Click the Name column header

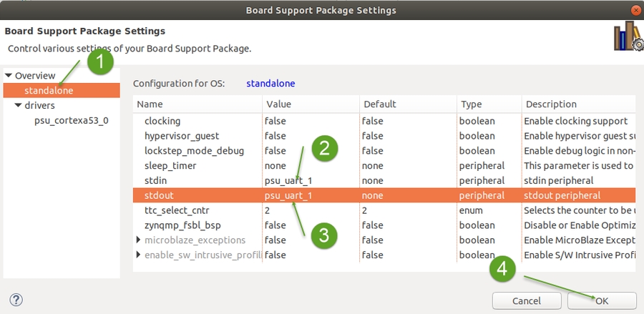(x=150, y=104)
